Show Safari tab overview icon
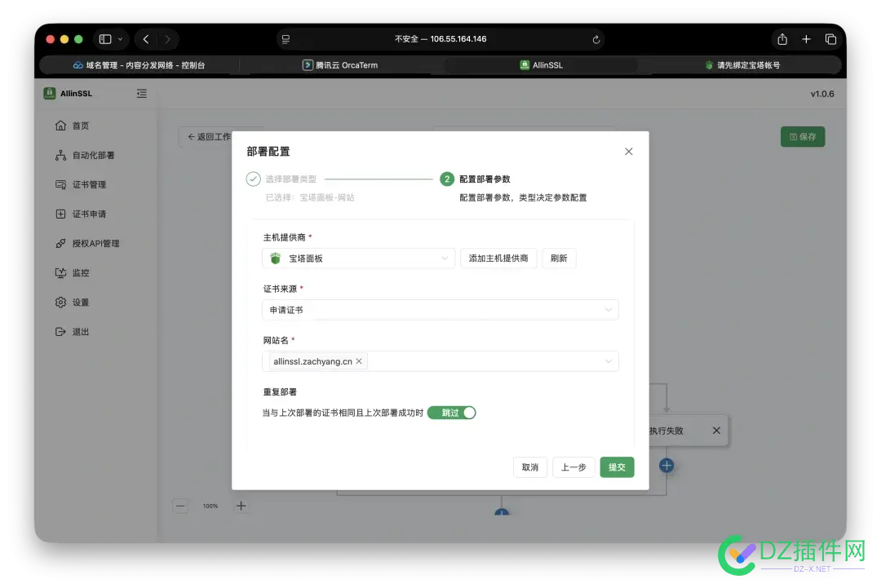The height and width of the screenshot is (588, 881). pos(830,39)
